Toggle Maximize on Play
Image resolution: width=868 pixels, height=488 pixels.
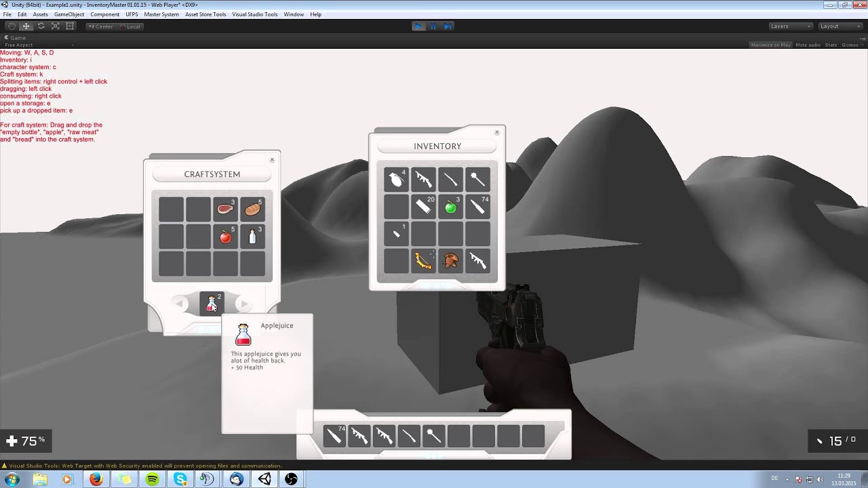pos(770,45)
